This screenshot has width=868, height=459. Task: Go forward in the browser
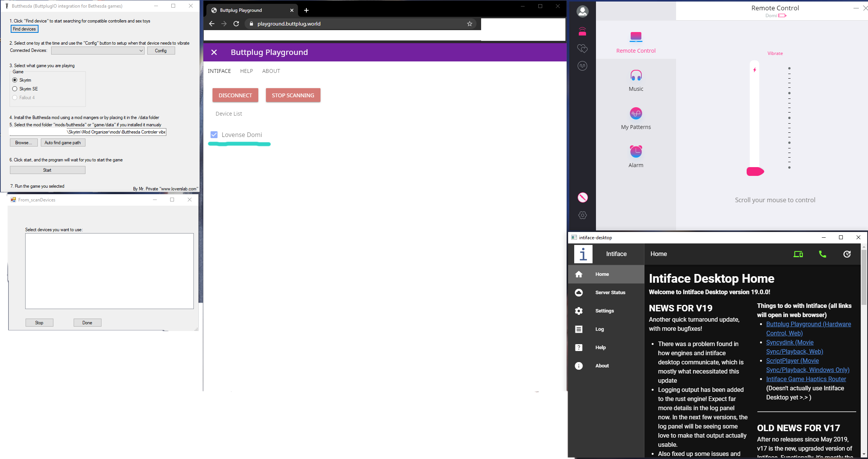click(x=224, y=24)
